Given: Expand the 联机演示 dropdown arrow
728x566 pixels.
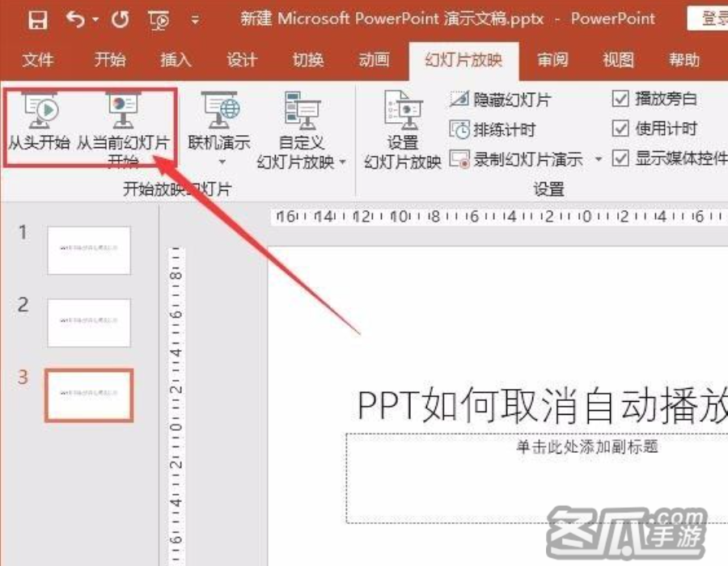Looking at the screenshot, I should [x=222, y=162].
